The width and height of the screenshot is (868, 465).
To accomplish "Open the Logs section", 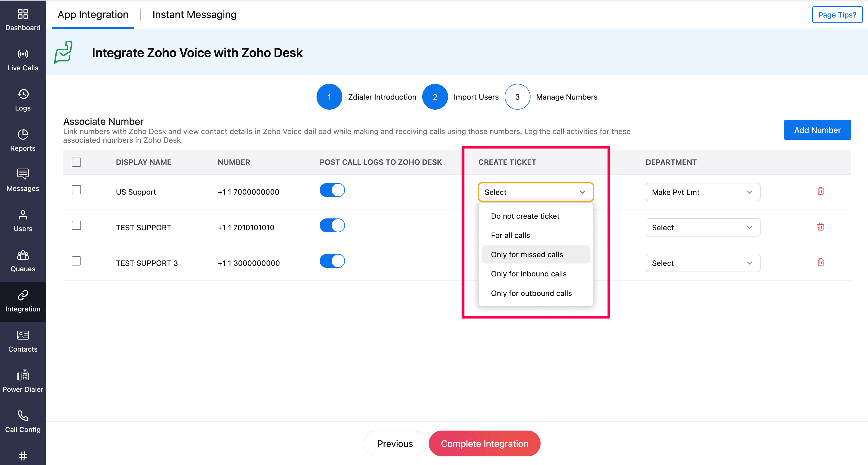I will click(23, 100).
